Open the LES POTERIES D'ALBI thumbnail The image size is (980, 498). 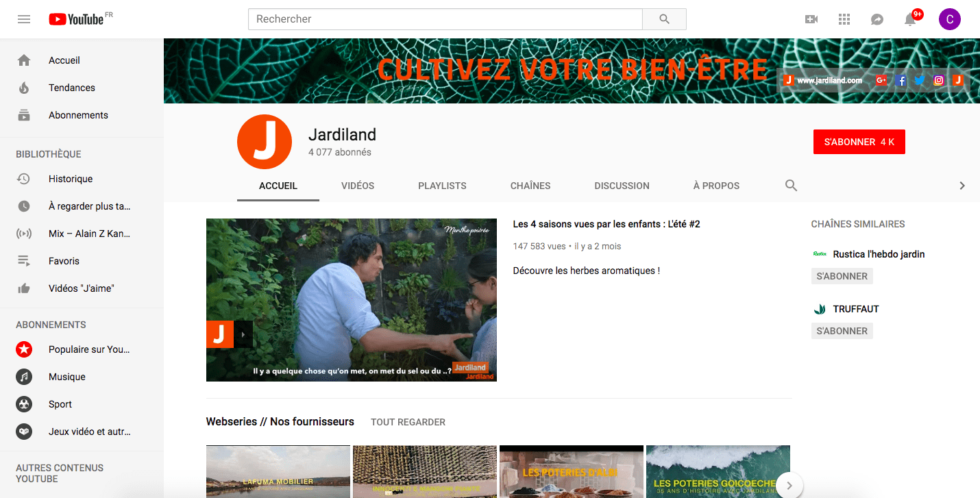coord(572,471)
